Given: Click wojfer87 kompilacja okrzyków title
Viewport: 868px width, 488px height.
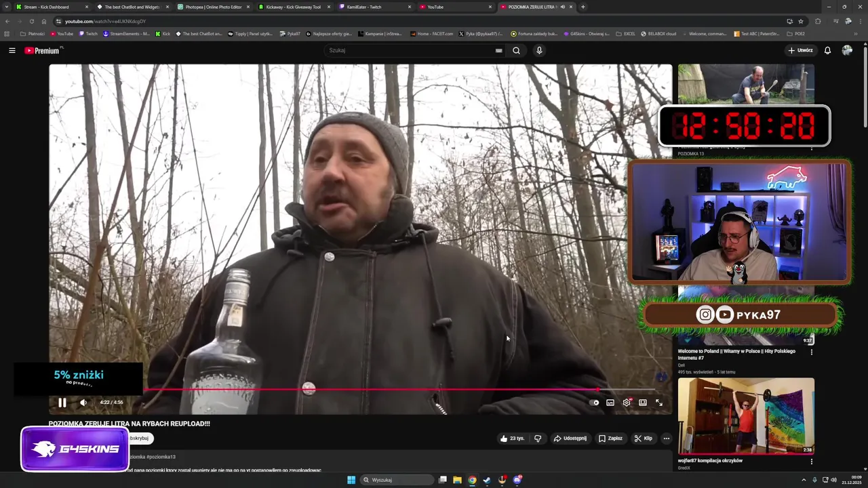Looking at the screenshot, I should click(x=710, y=460).
